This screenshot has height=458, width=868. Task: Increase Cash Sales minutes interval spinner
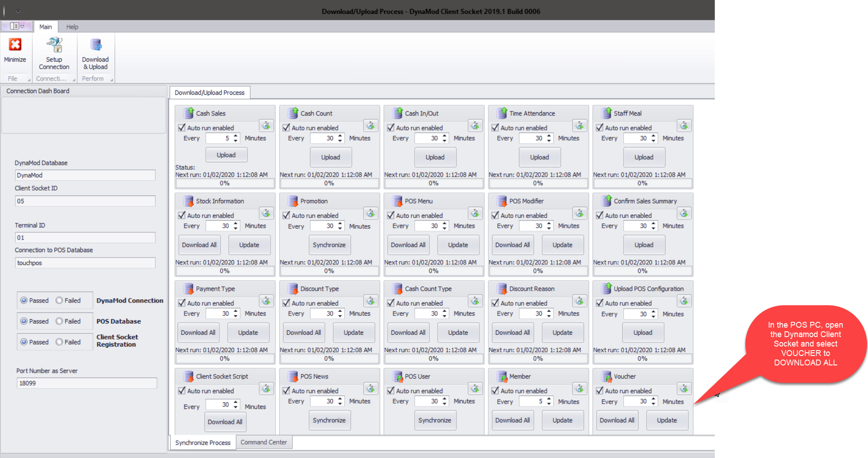click(235, 136)
